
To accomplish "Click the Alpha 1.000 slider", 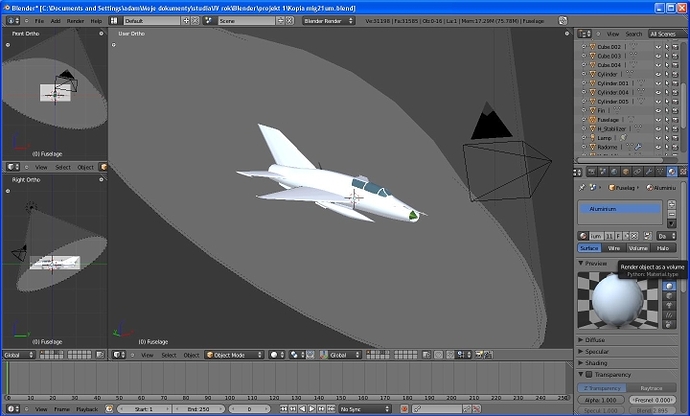I will pos(601,400).
